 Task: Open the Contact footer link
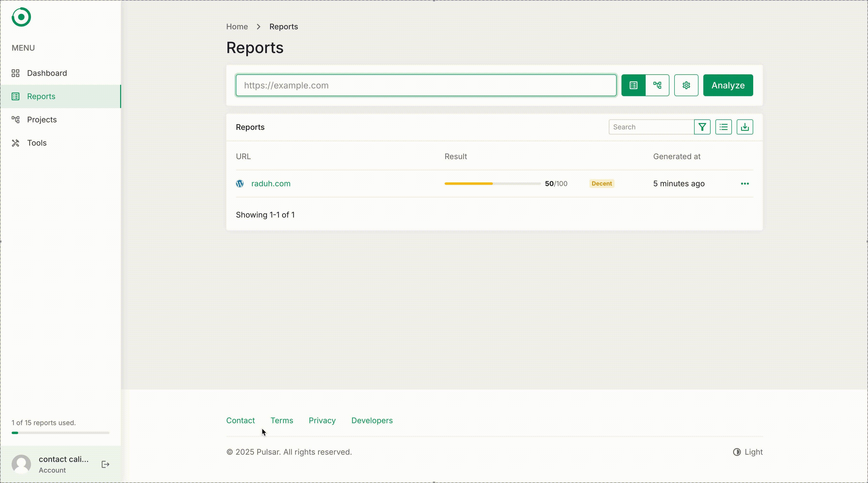[240, 421]
